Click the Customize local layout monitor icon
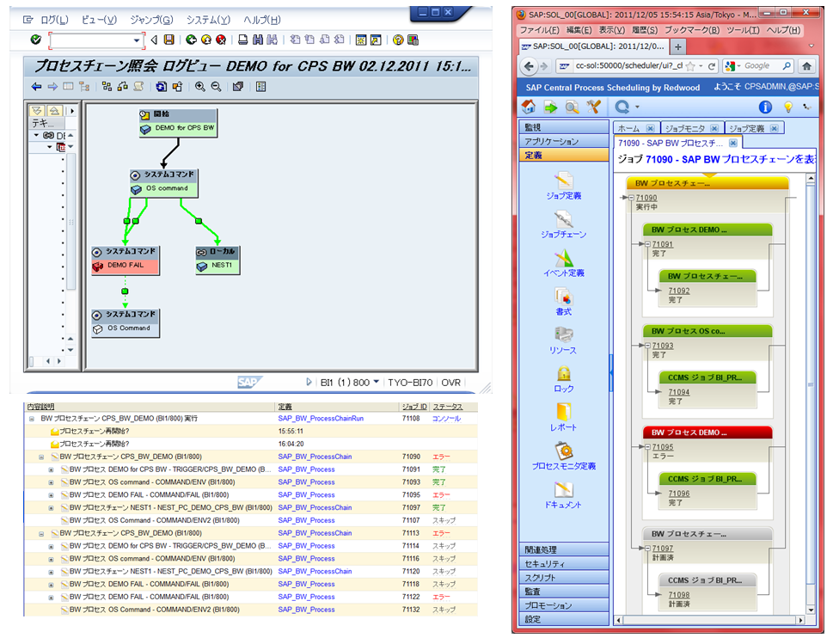 [413, 40]
